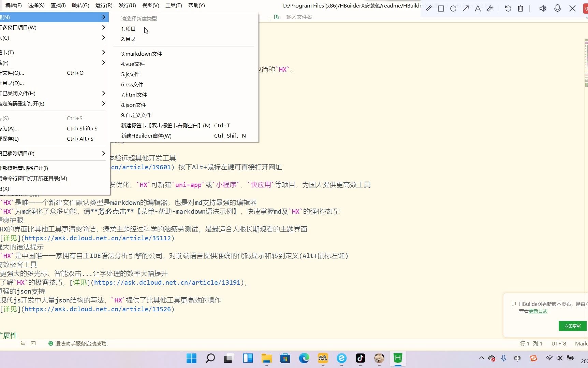Viewport: 588px width, 368px height.
Task: Select the magic highlighter pen tool
Action: pos(490,9)
